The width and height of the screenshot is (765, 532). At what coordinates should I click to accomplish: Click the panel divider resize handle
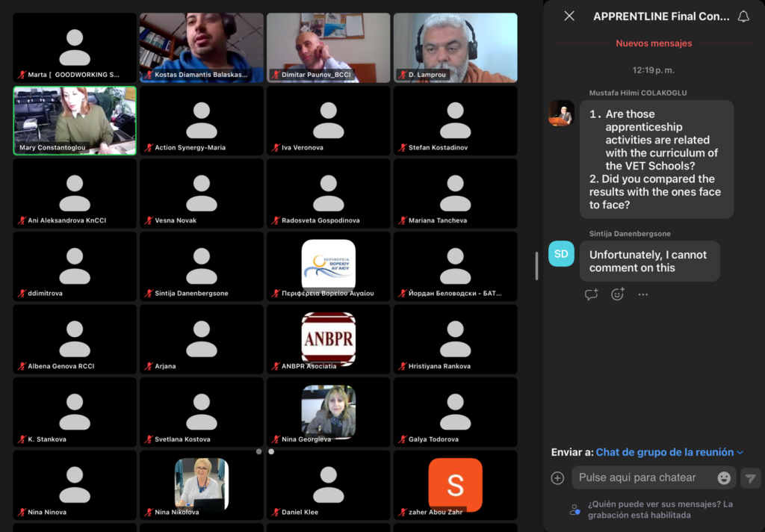536,266
